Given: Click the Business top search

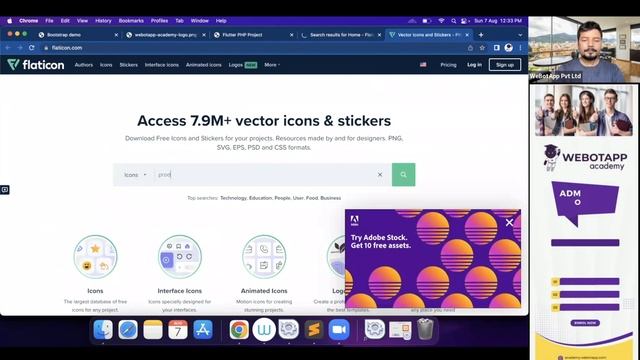Looking at the screenshot, I should pos(331,198).
